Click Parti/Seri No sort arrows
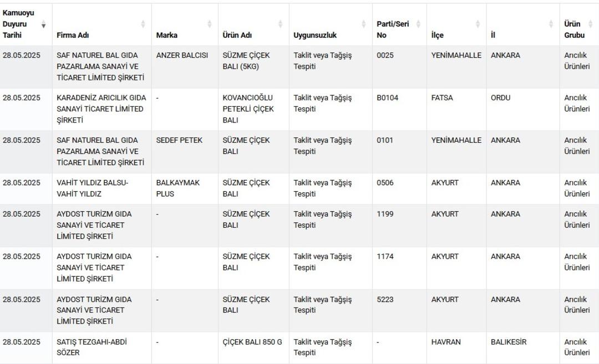Image resolution: width=599 pixels, height=364 pixels. pyautogui.click(x=418, y=24)
